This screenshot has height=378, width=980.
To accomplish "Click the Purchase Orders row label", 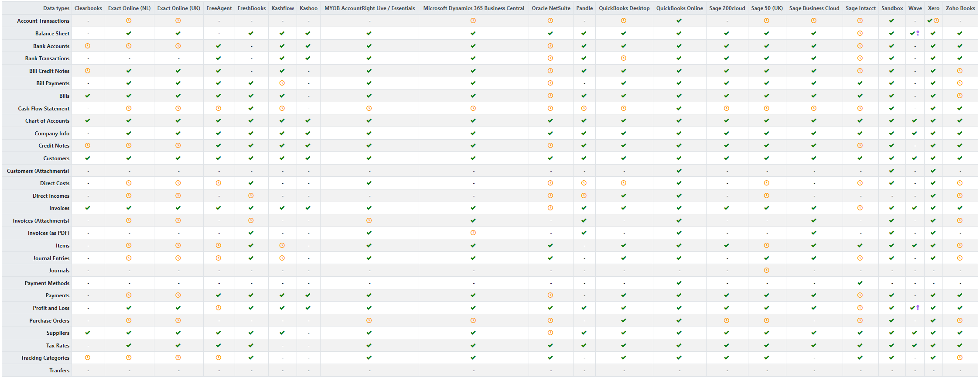I will (x=49, y=321).
